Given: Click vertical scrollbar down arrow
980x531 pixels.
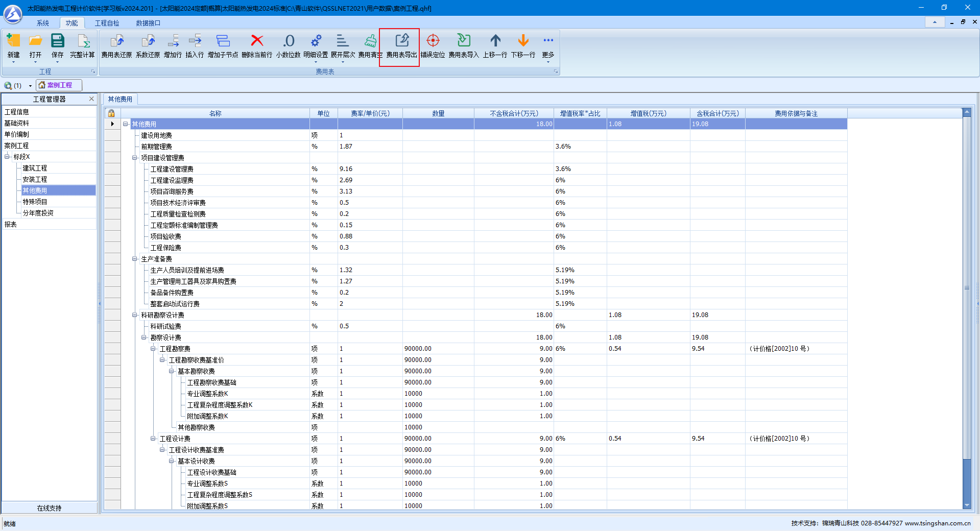Looking at the screenshot, I should [967, 505].
